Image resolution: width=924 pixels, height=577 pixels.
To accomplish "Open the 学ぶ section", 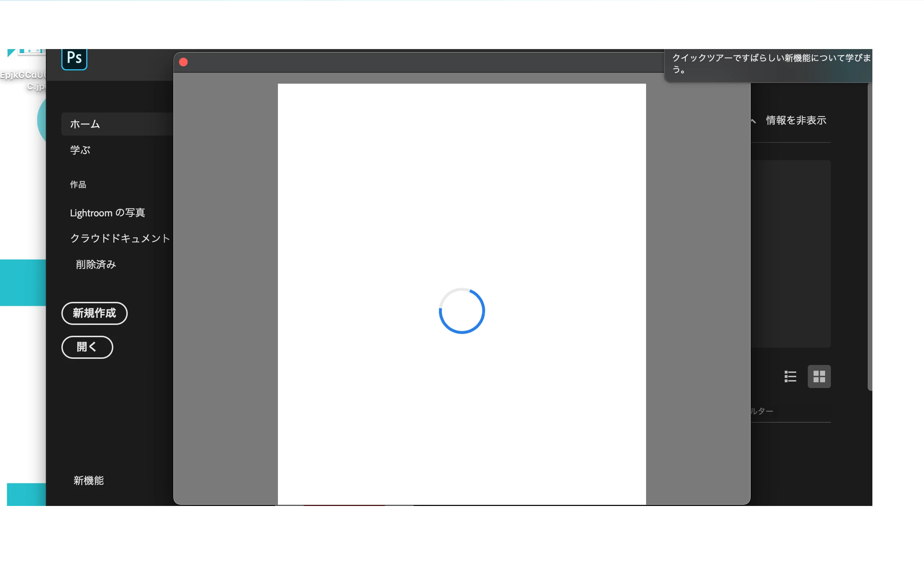I will (x=80, y=150).
